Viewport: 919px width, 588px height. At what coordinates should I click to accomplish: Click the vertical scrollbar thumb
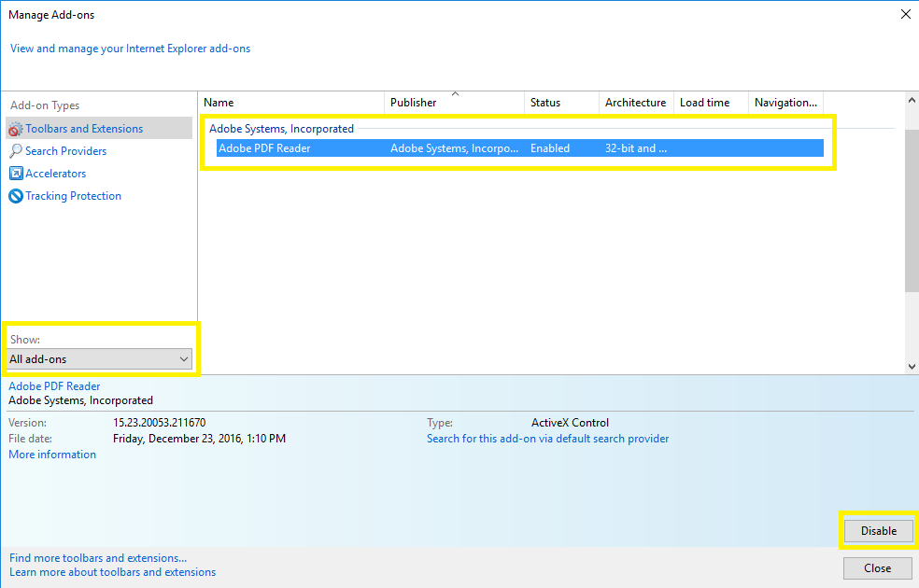pos(912,211)
